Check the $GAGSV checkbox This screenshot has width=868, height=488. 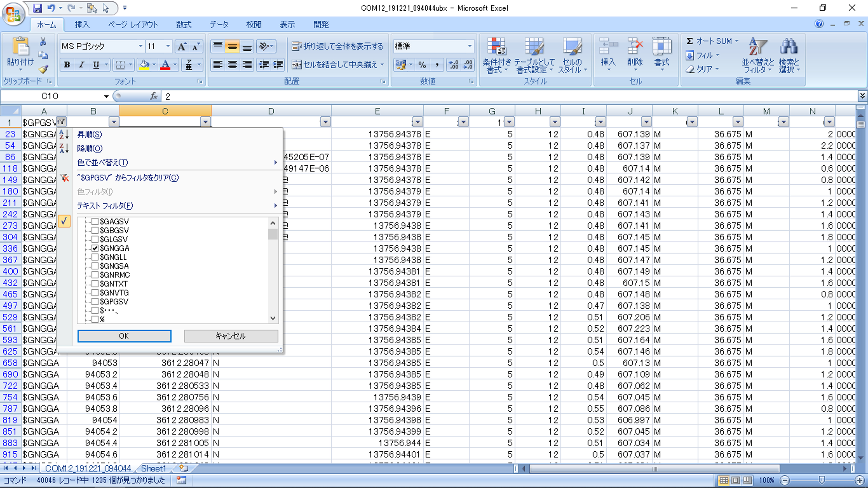click(95, 221)
